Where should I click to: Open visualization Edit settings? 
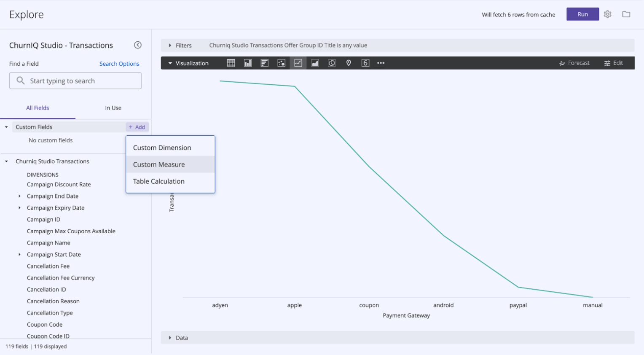tap(614, 63)
